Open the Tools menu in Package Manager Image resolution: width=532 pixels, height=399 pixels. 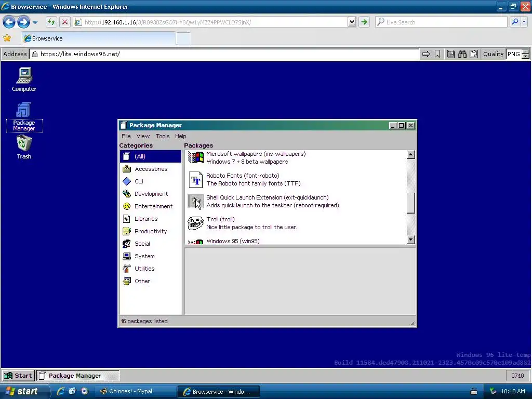click(163, 136)
